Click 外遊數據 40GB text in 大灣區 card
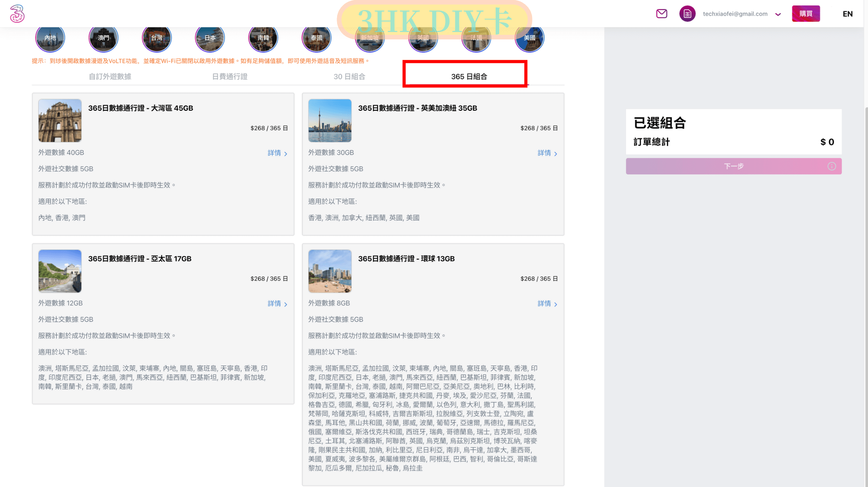868x487 pixels. pos(61,153)
